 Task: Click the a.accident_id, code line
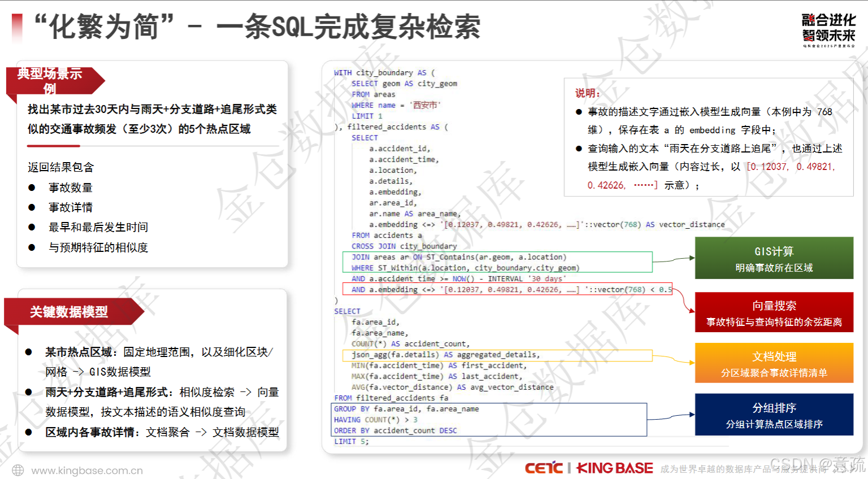point(400,149)
